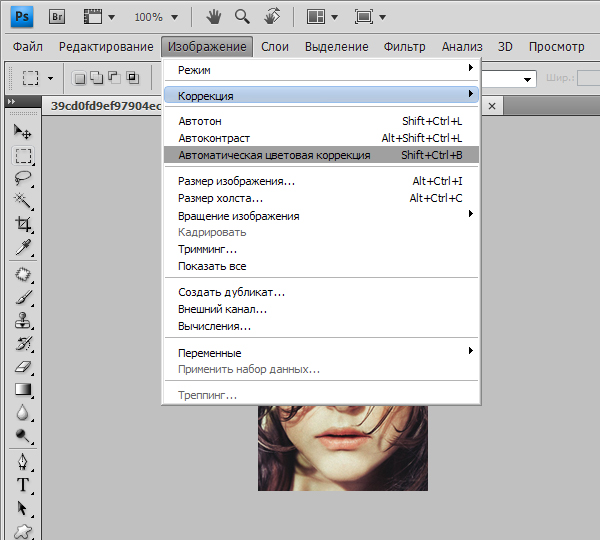This screenshot has width=600, height=540.
Task: Open the Просмотр menu
Action: click(556, 47)
